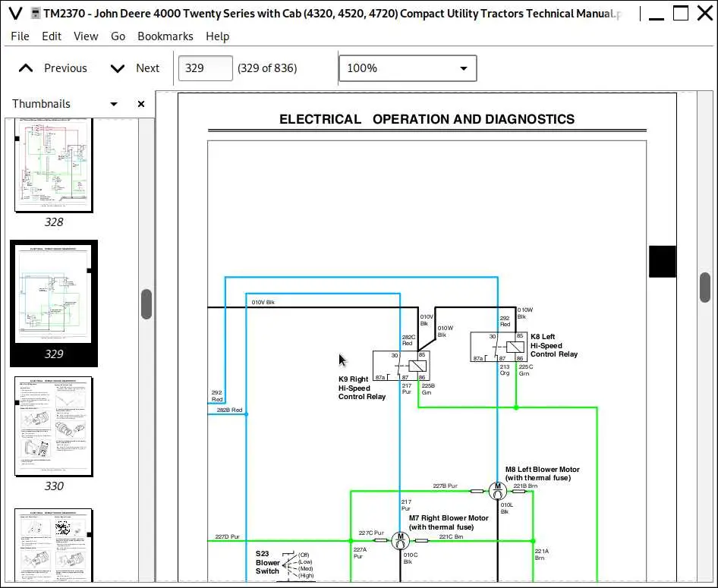Click the 'M8 Left Blower Motor' label

pyautogui.click(x=542, y=473)
